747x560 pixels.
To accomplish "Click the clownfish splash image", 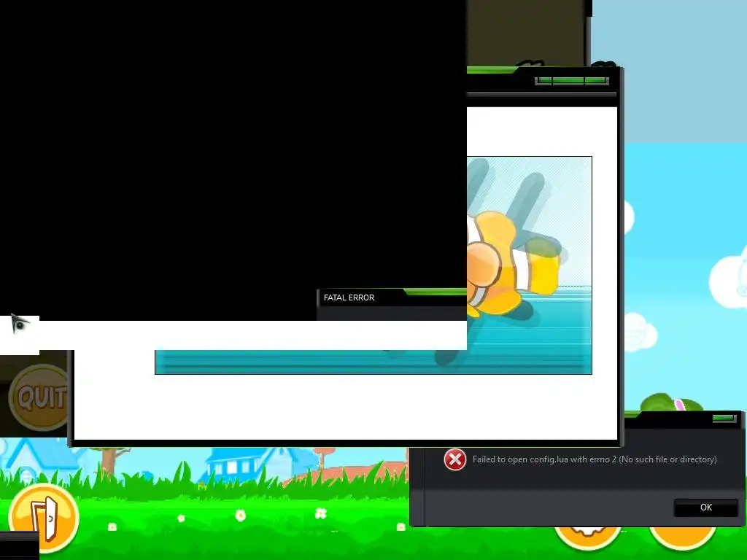I will pyautogui.click(x=530, y=265).
